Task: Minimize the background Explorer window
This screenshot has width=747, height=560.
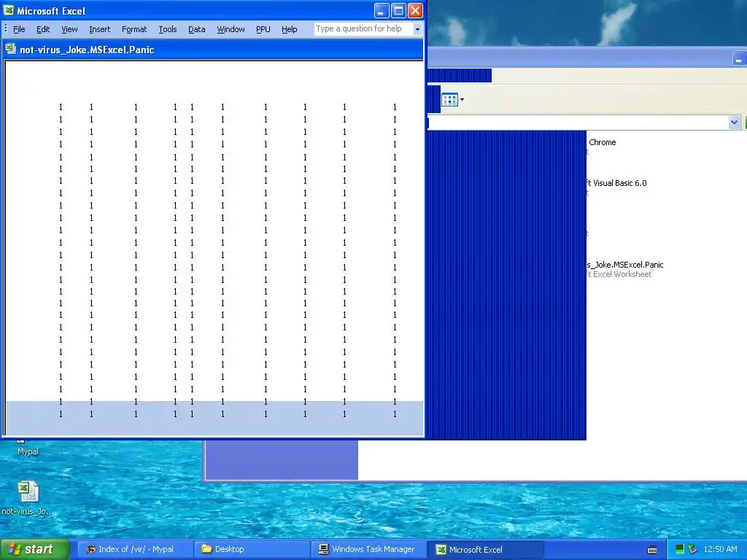Action: [738, 59]
